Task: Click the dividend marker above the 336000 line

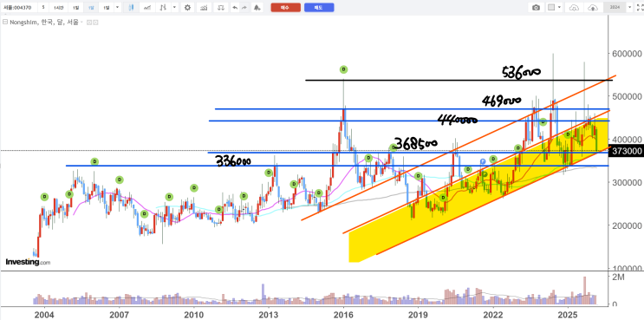Action: tap(94, 162)
